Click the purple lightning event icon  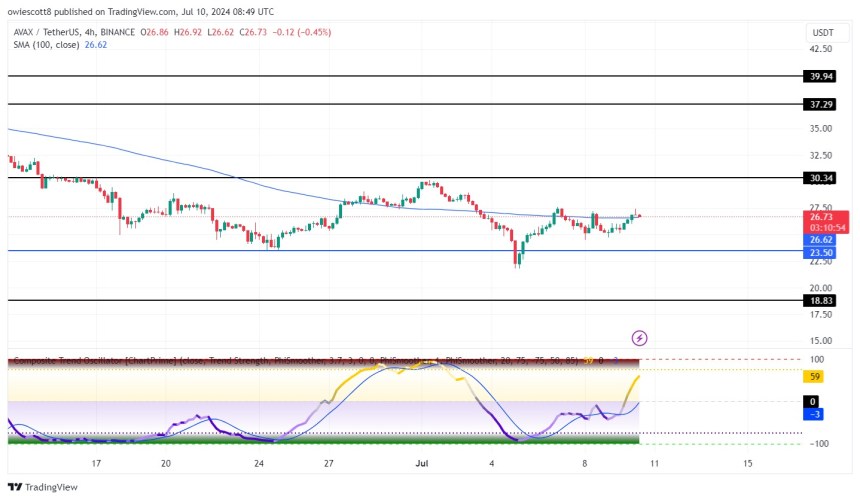[639, 338]
